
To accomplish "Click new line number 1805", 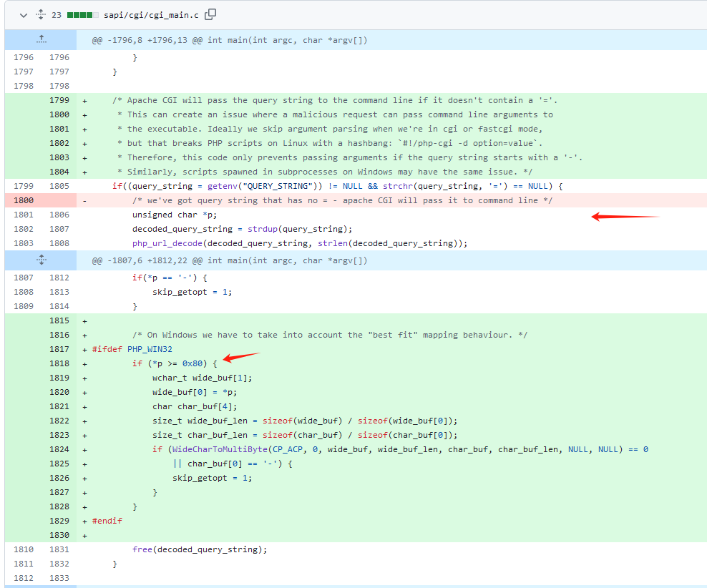I will (x=59, y=186).
